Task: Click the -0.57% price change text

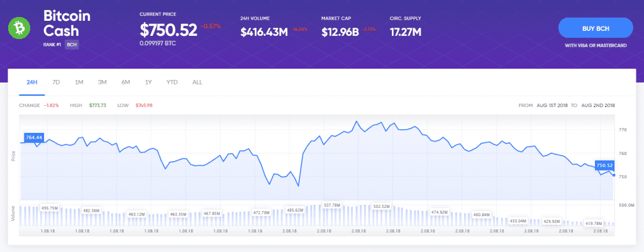Action: pyautogui.click(x=211, y=26)
